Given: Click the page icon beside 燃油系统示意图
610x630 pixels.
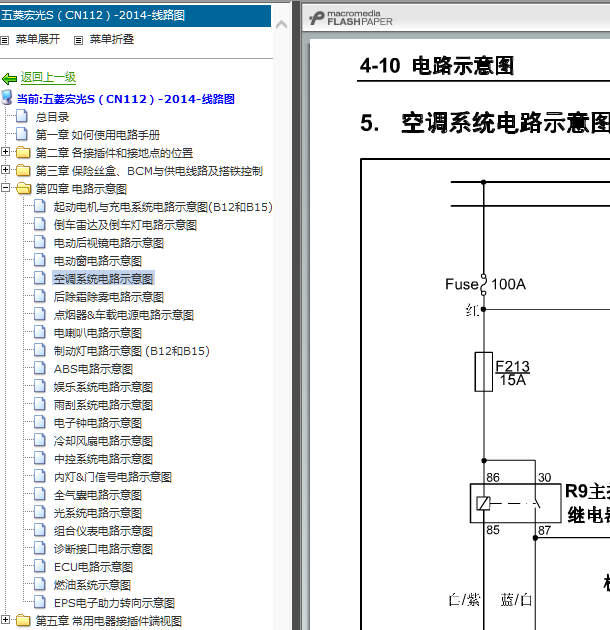Looking at the screenshot, I should pyautogui.click(x=40, y=585).
